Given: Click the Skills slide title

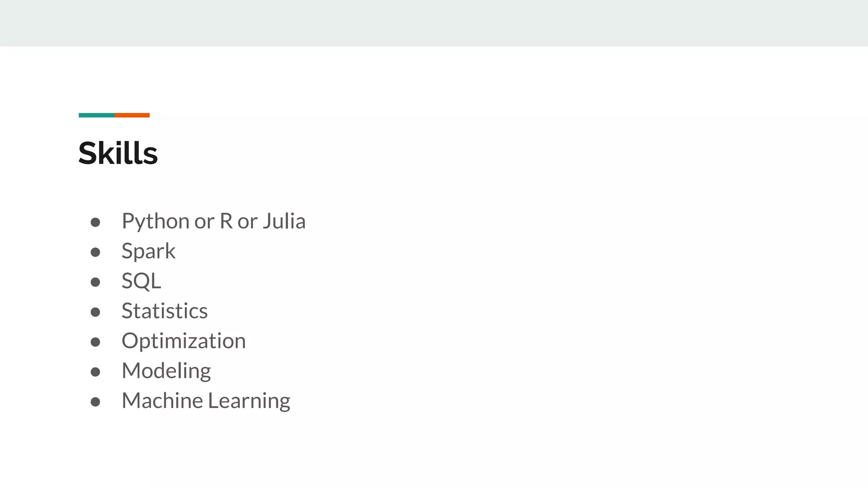Looking at the screenshot, I should click(118, 153).
